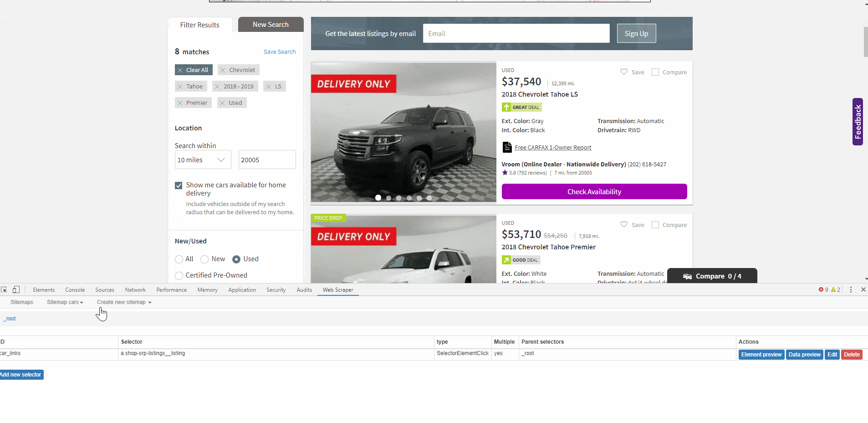Select the Web Scraper tab
Screen dimensions: 868x423
pos(338,290)
